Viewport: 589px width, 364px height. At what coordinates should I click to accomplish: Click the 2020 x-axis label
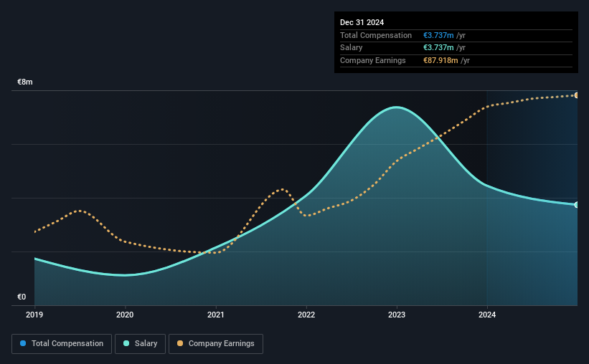(125, 315)
